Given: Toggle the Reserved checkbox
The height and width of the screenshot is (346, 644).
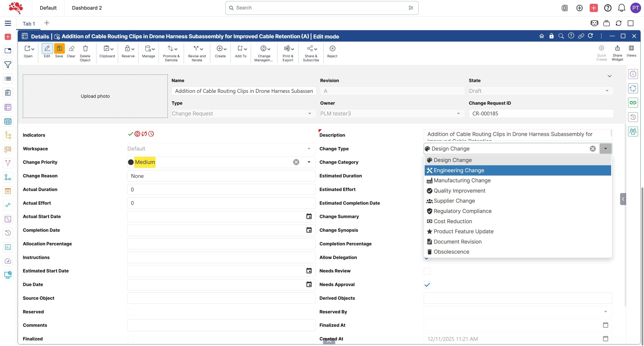Looking at the screenshot, I should (131, 312).
